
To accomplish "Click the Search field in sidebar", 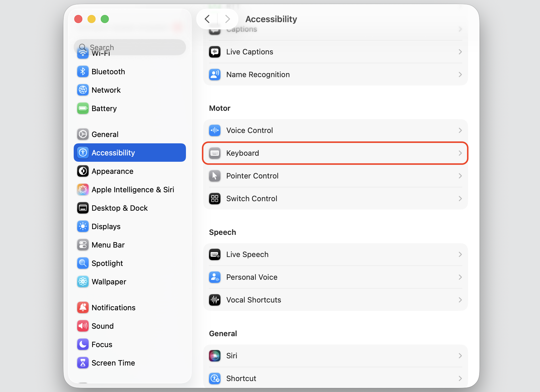I will 130,47.
